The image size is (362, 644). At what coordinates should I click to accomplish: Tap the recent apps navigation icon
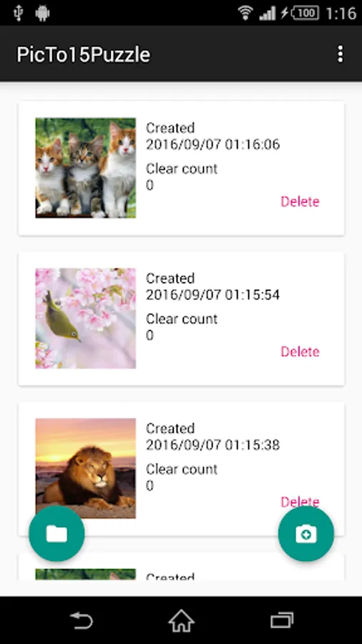[282, 620]
